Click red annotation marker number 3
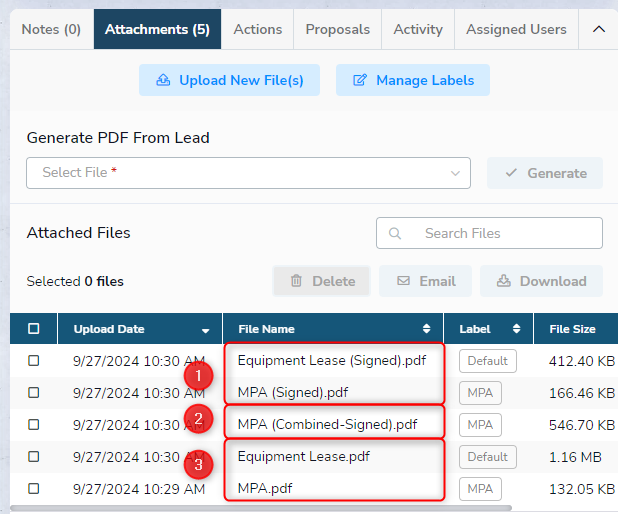Screen dimensions: 618x514 [199, 463]
